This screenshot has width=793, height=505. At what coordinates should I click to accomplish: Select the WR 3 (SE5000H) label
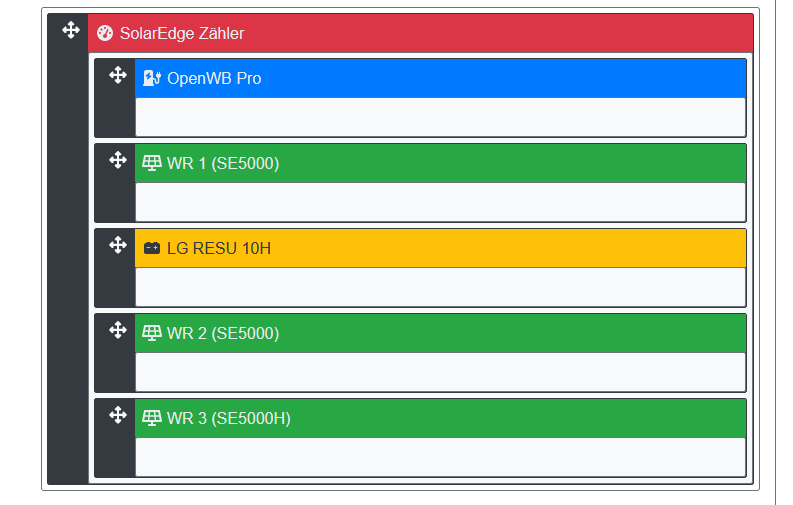pos(229,418)
